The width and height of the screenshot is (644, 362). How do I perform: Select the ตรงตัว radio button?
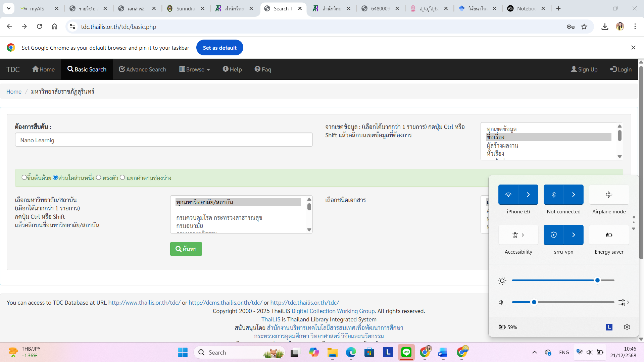pos(99,177)
